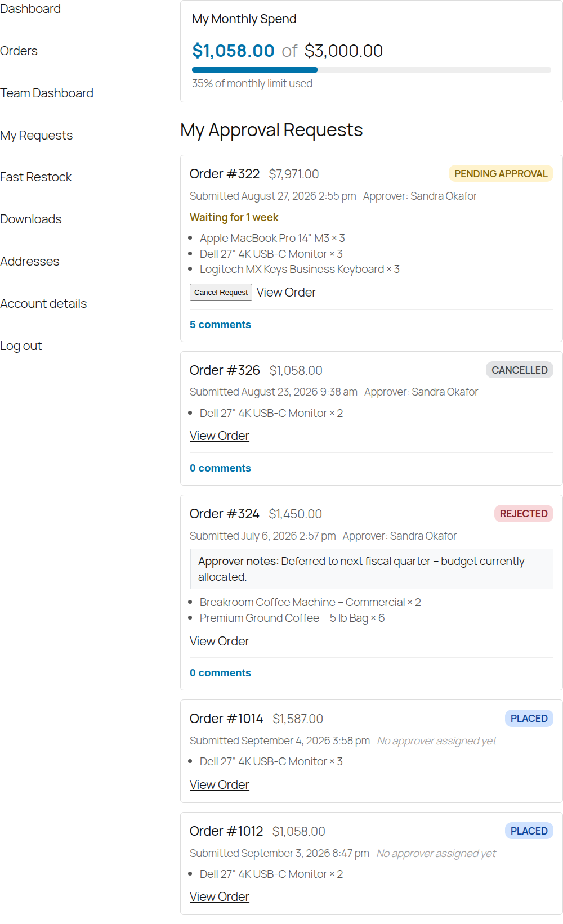Select the Order #1012 heading
The image size is (563, 924).
[x=226, y=831]
